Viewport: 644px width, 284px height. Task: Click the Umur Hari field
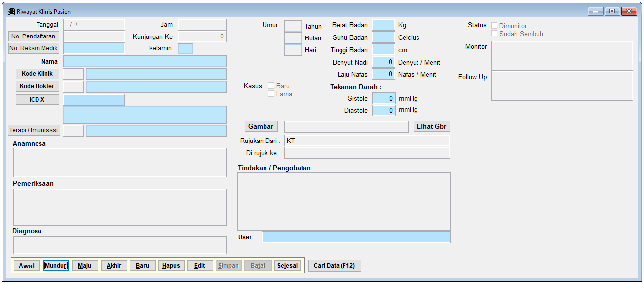293,50
